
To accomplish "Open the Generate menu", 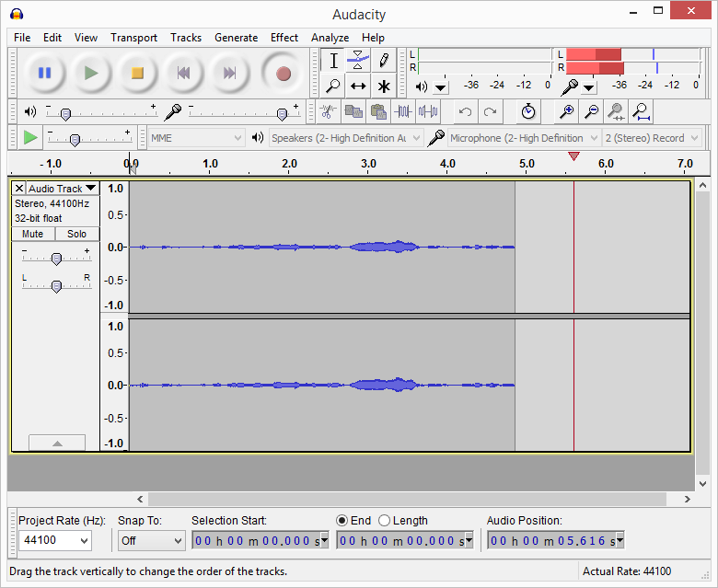I will [x=236, y=38].
